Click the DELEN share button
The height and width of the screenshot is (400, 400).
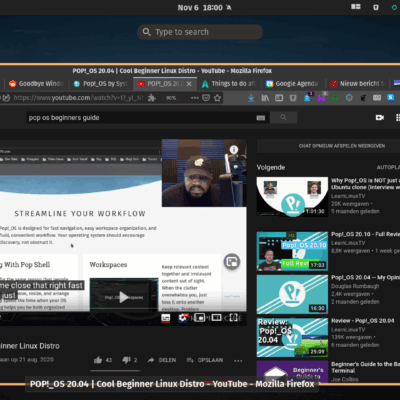pyautogui.click(x=162, y=360)
